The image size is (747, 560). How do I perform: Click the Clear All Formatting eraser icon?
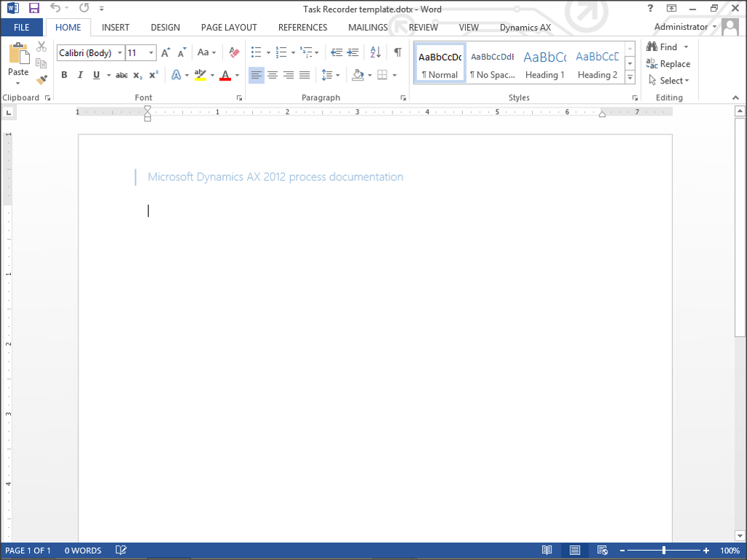(234, 52)
